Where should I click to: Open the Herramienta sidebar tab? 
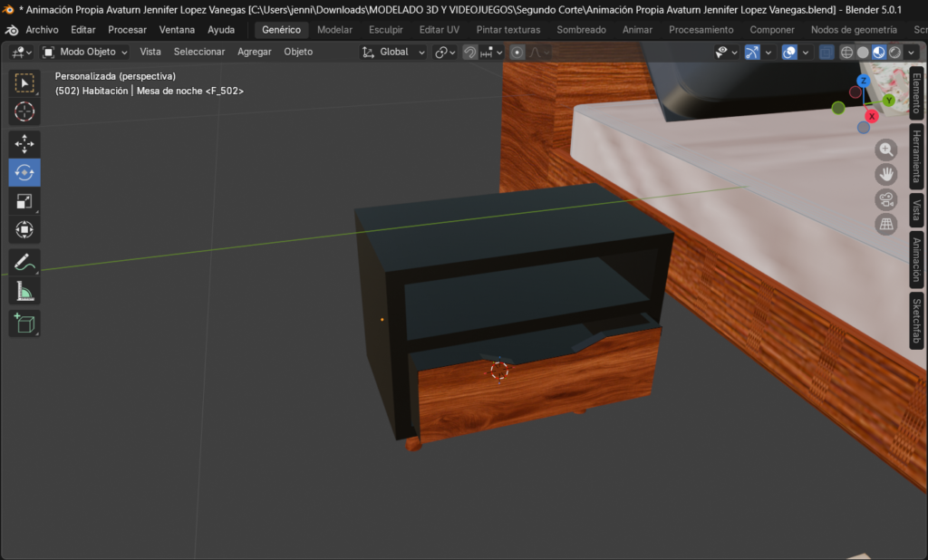tap(916, 156)
